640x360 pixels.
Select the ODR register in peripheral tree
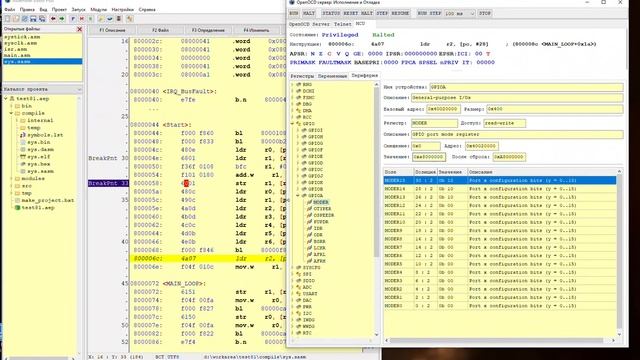[x=318, y=235]
